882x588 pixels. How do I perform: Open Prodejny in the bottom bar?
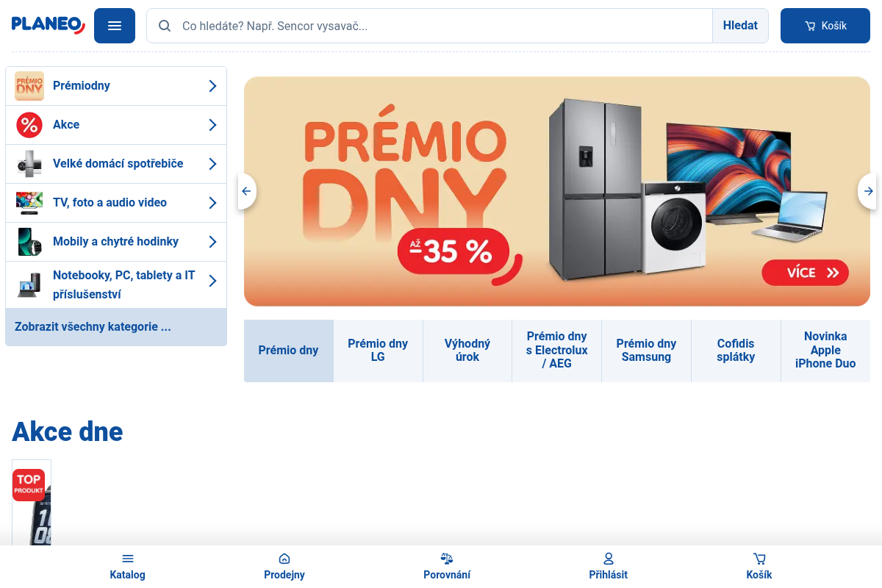284,567
